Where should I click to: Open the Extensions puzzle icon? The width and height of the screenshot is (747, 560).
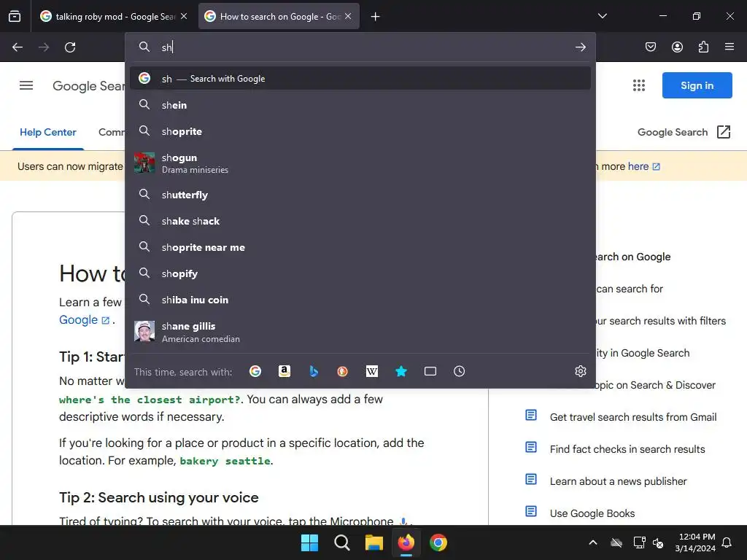[x=703, y=47]
